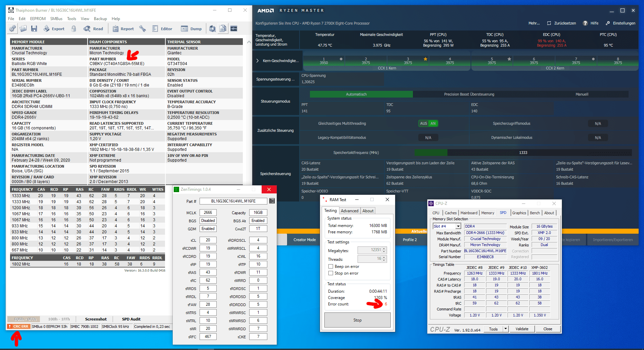Click Mehr... in Ryzen Master
The width and height of the screenshot is (644, 350).
pyautogui.click(x=534, y=23)
